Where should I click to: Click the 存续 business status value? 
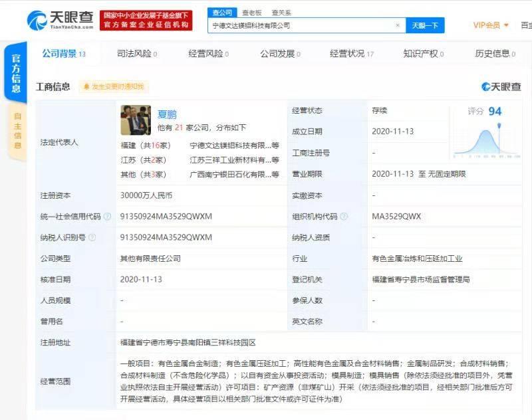[x=379, y=110]
